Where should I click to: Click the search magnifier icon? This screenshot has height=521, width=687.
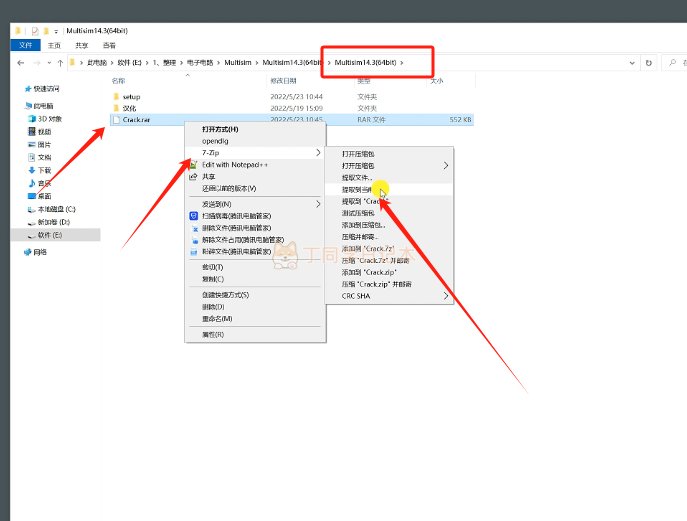(673, 63)
